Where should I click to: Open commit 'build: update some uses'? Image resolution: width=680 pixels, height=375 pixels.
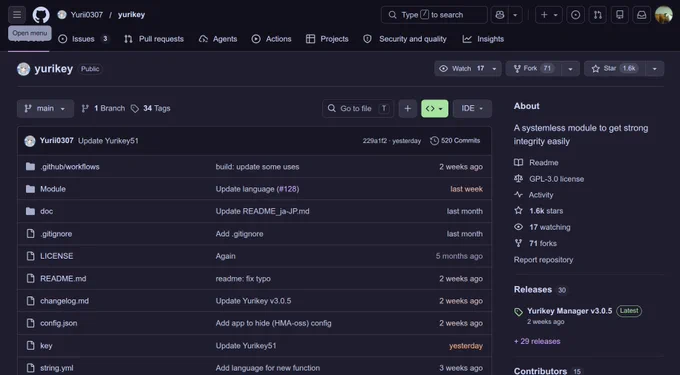click(x=258, y=167)
